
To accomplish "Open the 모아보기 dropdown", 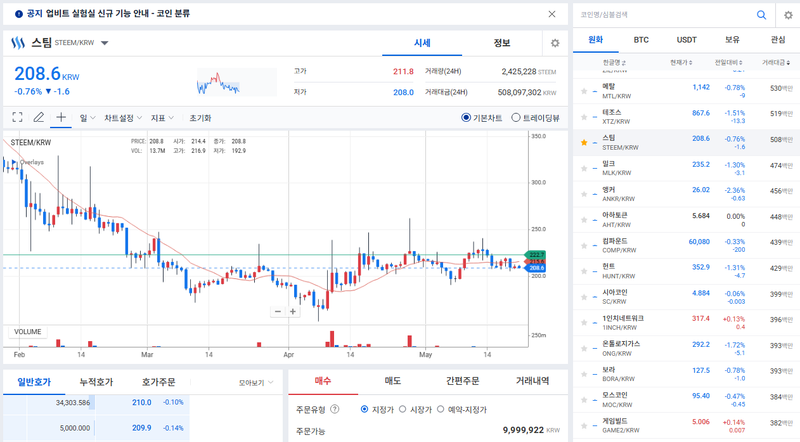I will [x=256, y=382].
